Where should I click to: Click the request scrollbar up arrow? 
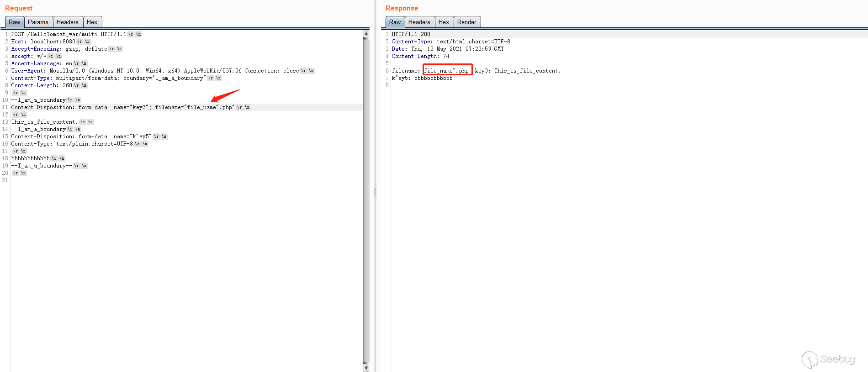click(366, 34)
